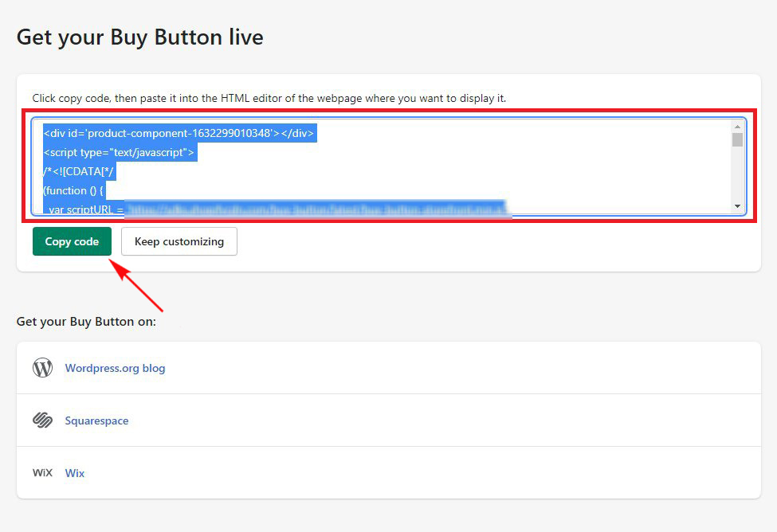Open the Squarespace link

coord(96,421)
